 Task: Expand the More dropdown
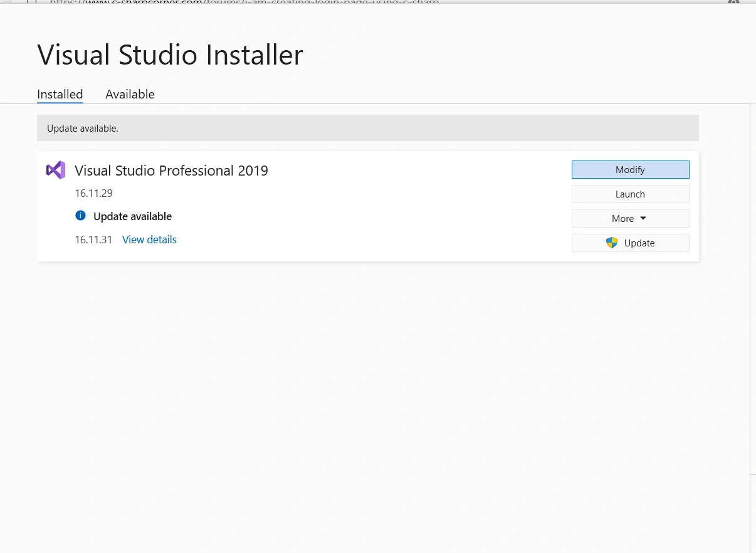[630, 218]
